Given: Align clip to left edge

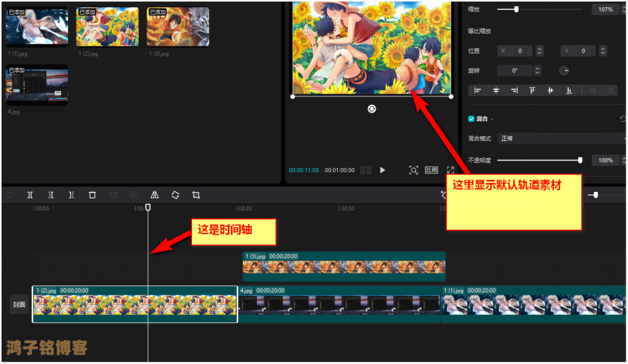Looking at the screenshot, I should [477, 91].
